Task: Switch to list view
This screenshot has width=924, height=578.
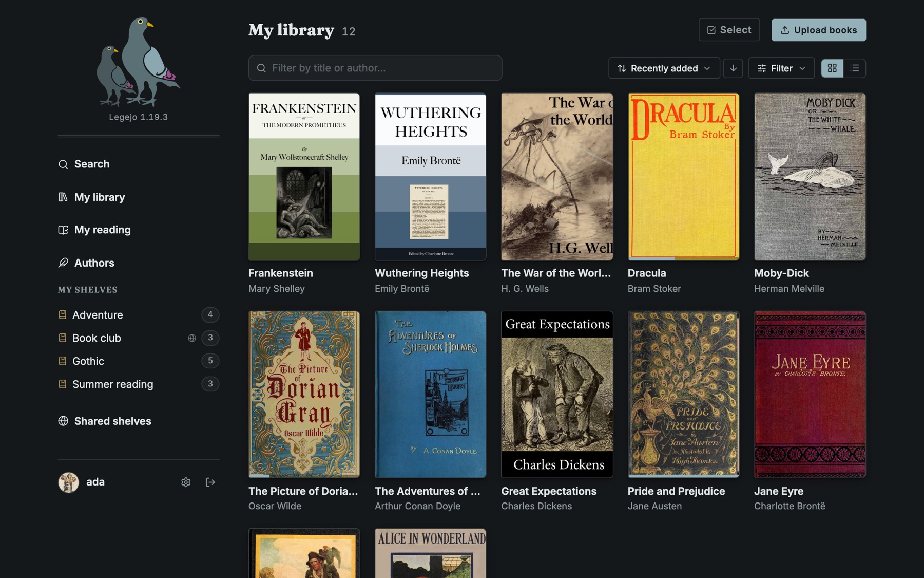Action: [x=855, y=68]
